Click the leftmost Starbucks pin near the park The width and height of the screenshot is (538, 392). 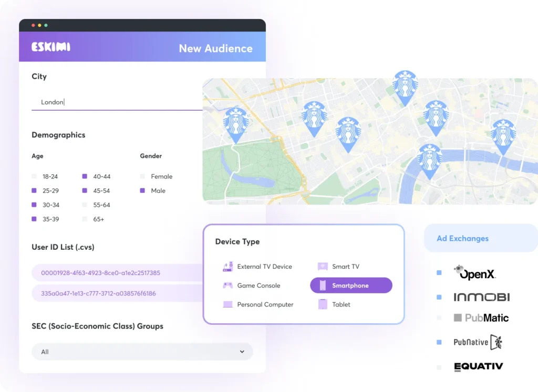pyautogui.click(x=236, y=125)
